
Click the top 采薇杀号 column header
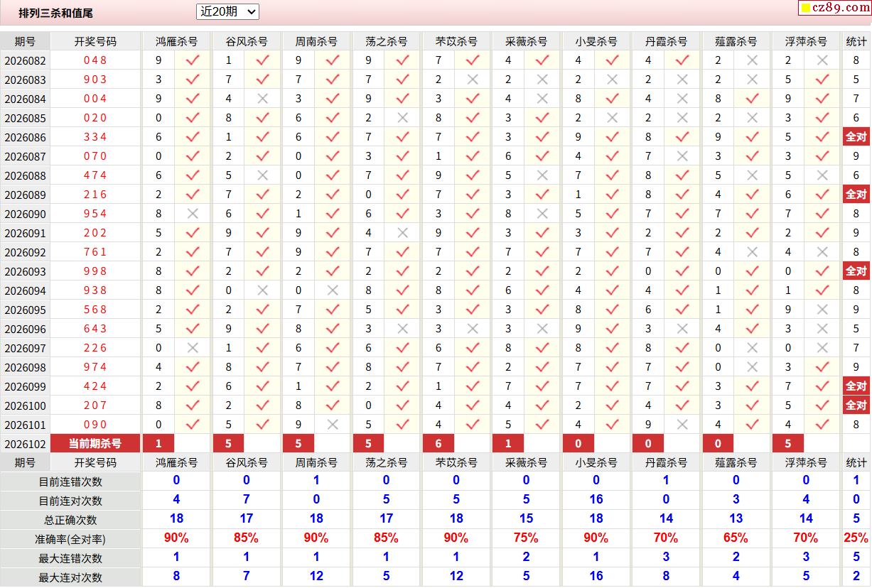click(526, 41)
